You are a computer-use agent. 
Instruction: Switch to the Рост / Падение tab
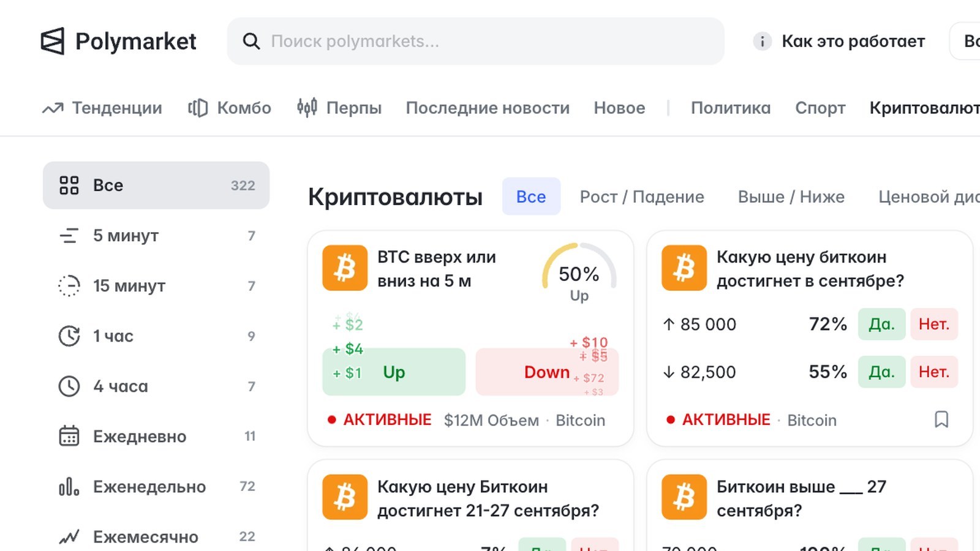coord(642,197)
